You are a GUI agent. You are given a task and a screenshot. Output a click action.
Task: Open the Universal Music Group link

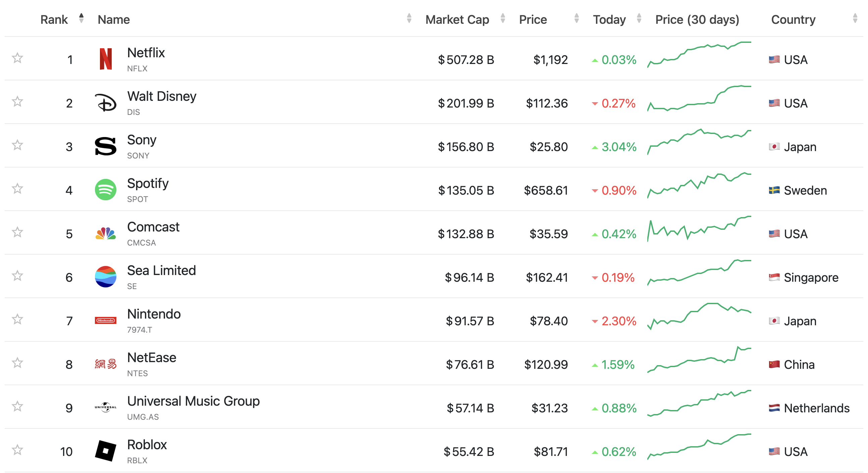[x=193, y=401]
